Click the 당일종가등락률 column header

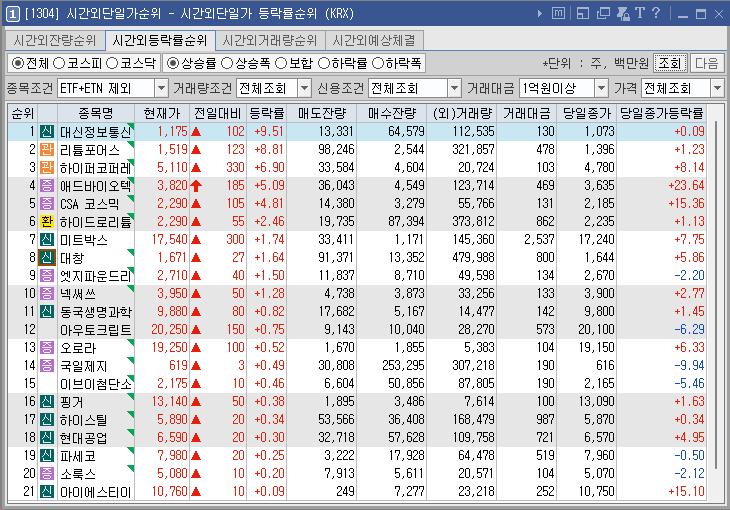[662, 113]
